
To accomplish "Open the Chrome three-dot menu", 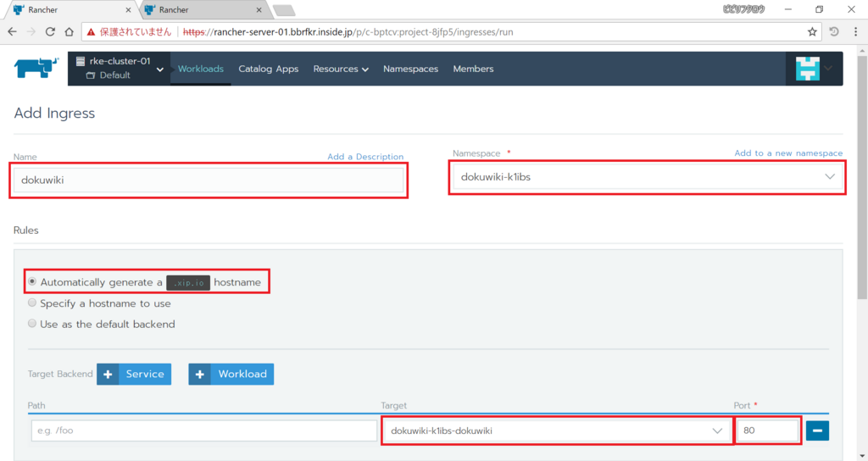I will [855, 32].
